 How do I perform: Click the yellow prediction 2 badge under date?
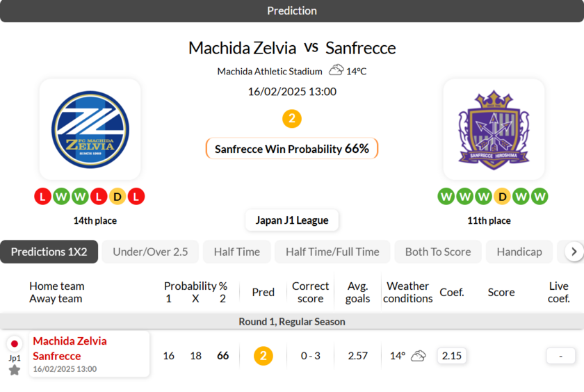292,119
